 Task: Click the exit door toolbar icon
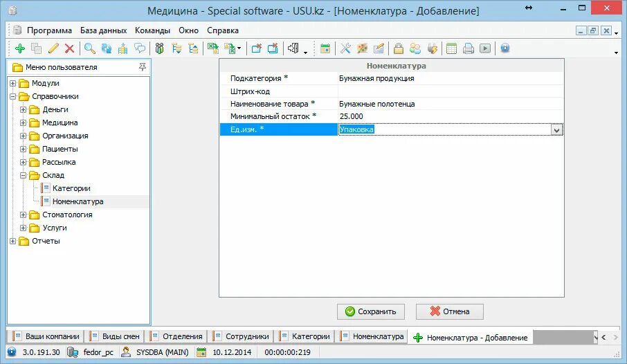point(293,49)
